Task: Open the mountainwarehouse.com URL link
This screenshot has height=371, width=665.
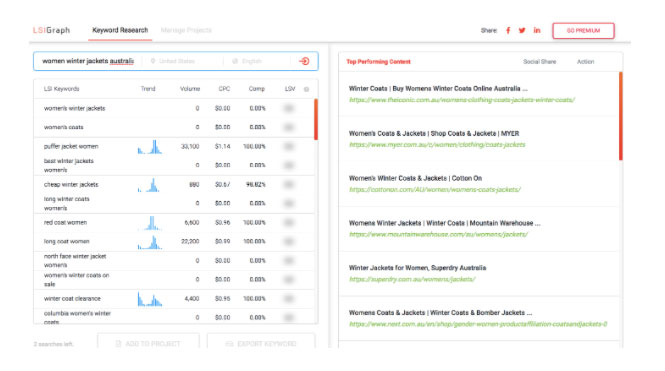Action: coord(438,234)
